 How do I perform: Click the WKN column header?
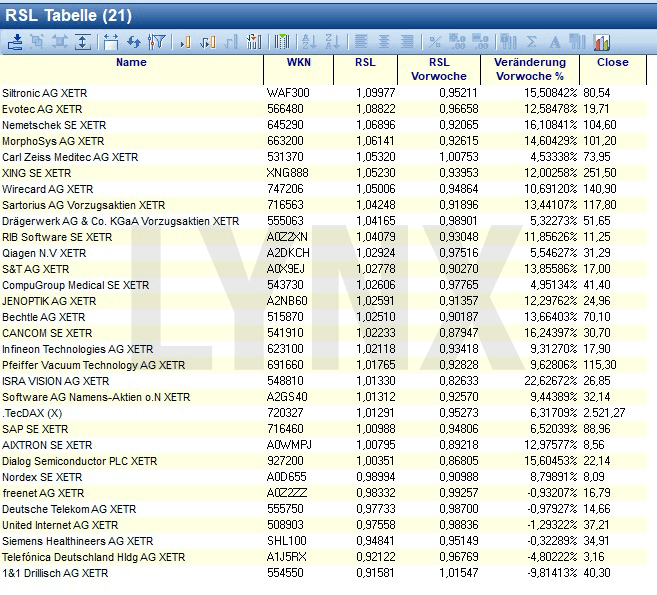coord(298,69)
